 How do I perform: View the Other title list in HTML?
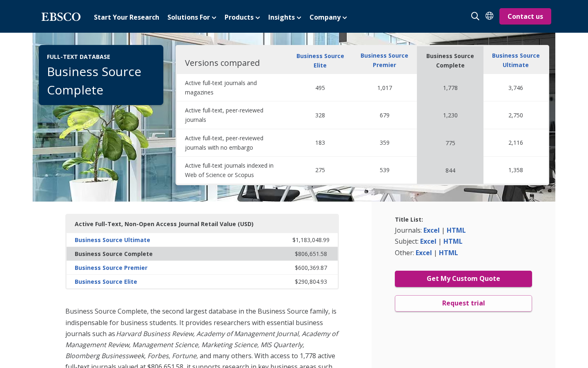click(x=448, y=253)
